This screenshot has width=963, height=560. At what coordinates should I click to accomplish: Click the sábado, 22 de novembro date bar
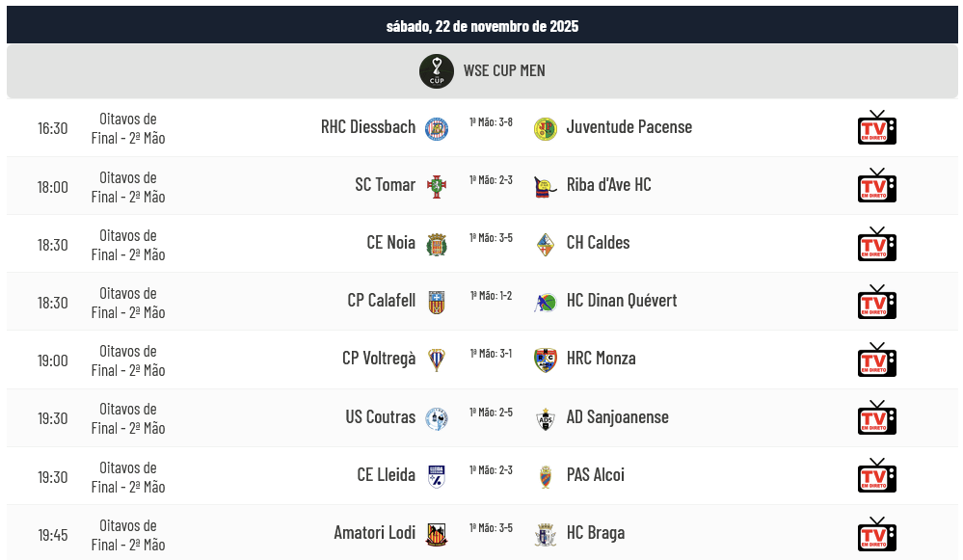[482, 26]
